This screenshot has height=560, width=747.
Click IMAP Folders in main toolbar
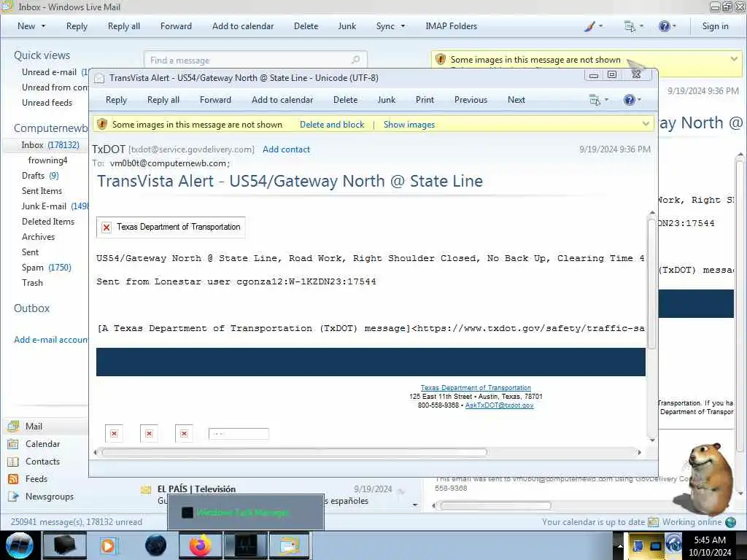pyautogui.click(x=451, y=26)
